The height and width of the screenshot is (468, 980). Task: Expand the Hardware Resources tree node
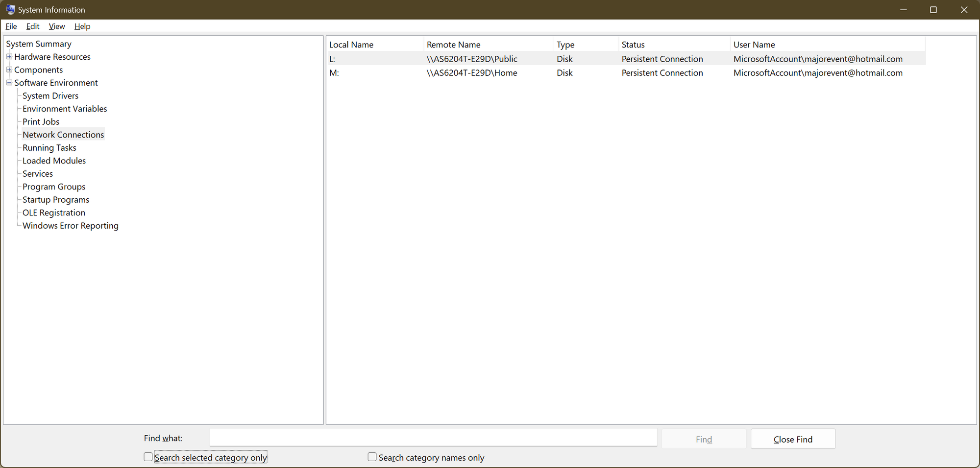(9, 57)
